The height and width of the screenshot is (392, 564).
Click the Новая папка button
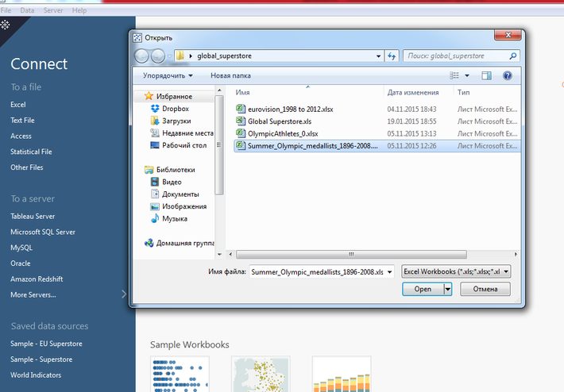(x=230, y=75)
